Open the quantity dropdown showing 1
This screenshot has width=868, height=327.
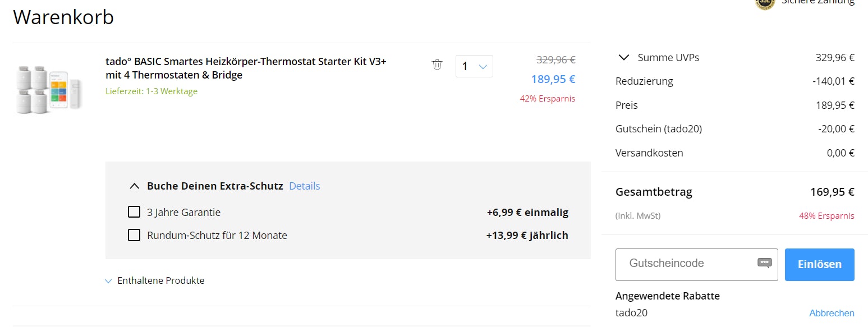click(474, 66)
